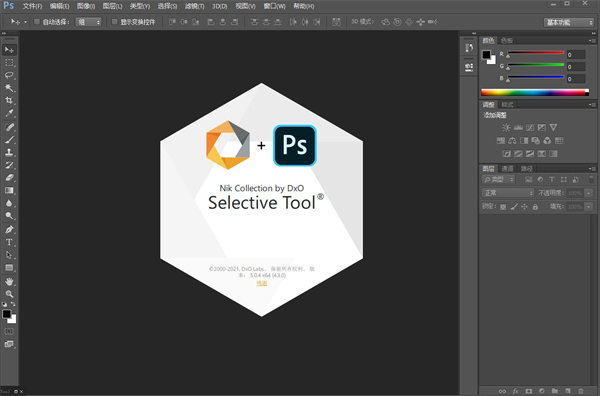This screenshot has width=600, height=396.
Task: Open the 正常 blend mode dropdown
Action: 507,193
